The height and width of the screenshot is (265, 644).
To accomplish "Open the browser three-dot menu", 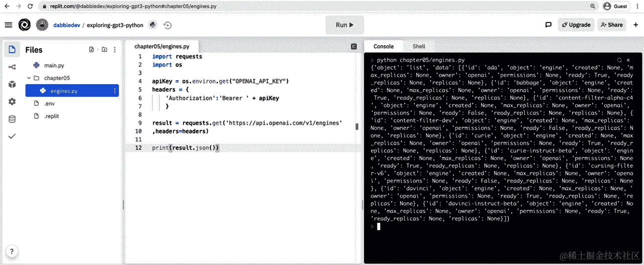I will pos(637,6).
